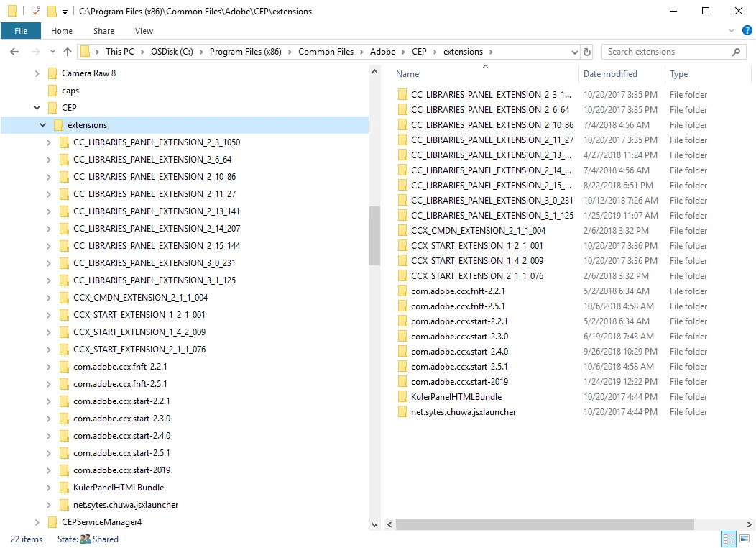This screenshot has width=756, height=548.
Task: Collapse the extensions folder in the tree
Action: (43, 125)
